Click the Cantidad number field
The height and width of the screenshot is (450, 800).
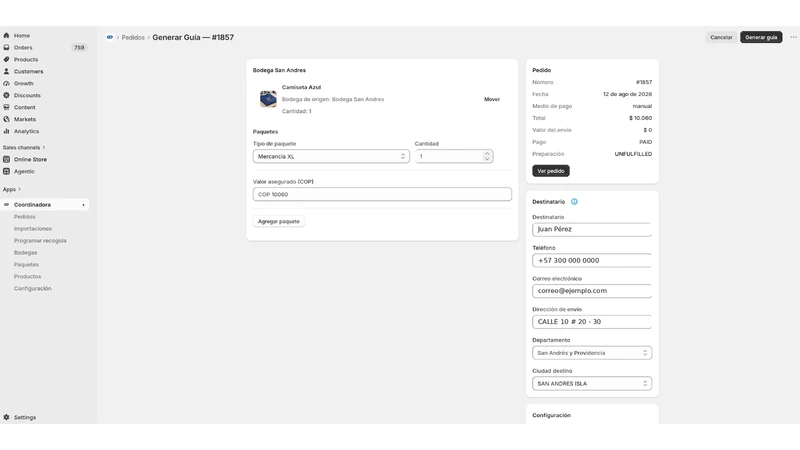point(454,157)
